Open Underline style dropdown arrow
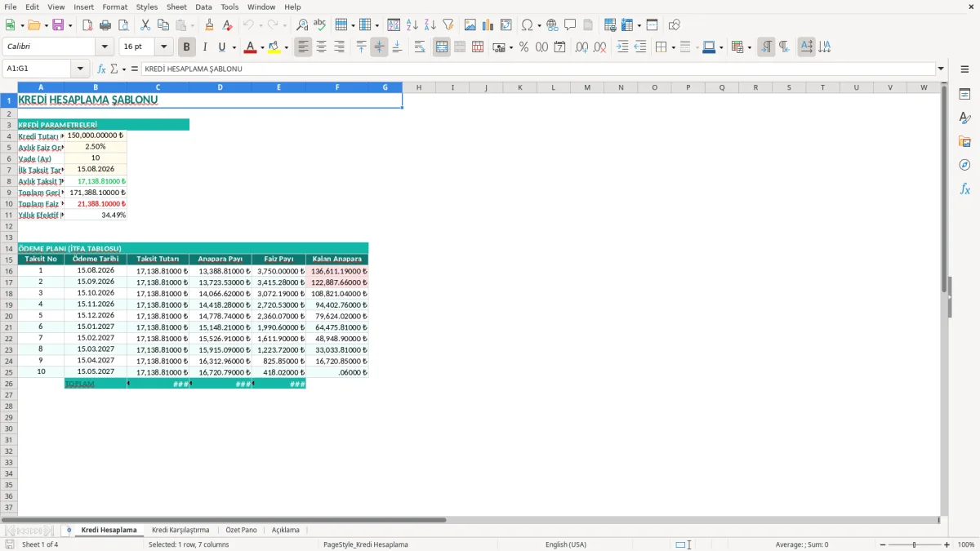Image resolution: width=980 pixels, height=551 pixels. 233,47
